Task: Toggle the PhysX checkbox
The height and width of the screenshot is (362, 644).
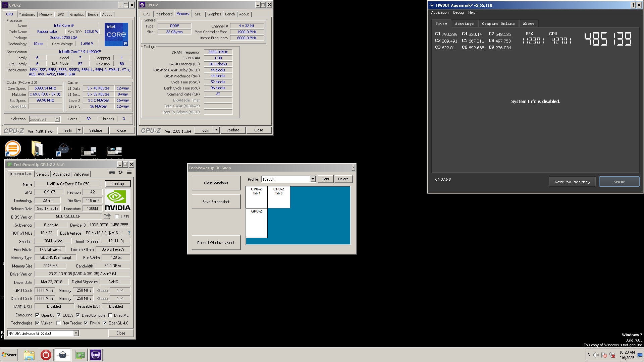Action: click(x=86, y=323)
